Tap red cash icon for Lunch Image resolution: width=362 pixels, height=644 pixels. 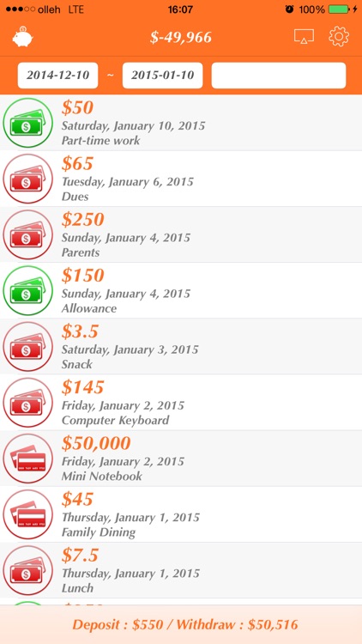[x=28, y=570]
